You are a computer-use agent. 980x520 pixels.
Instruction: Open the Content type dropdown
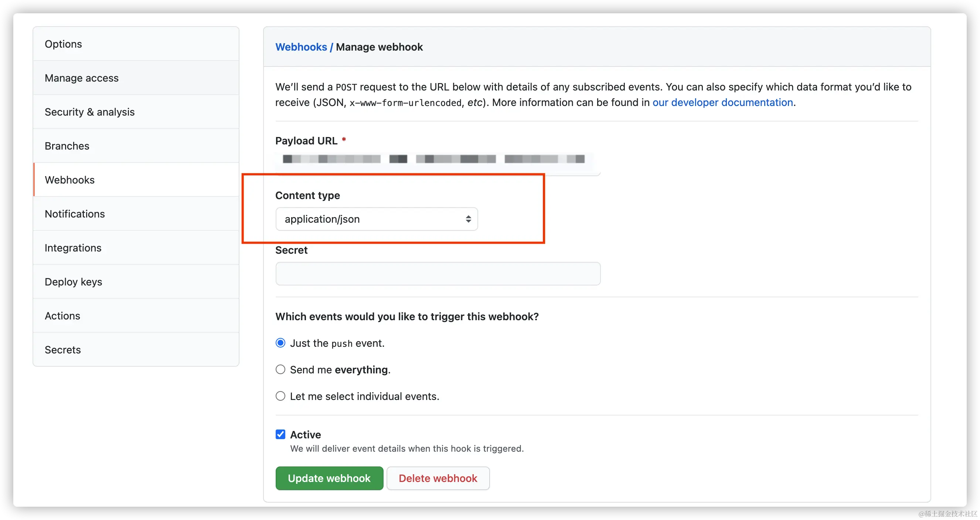[x=376, y=219]
